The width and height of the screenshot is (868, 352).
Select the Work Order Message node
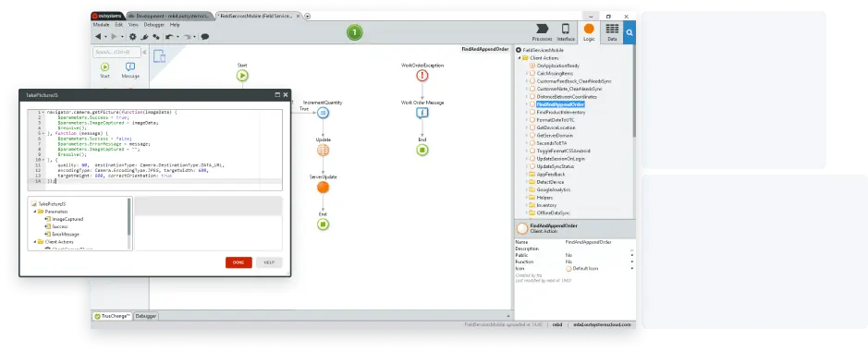pos(422,113)
